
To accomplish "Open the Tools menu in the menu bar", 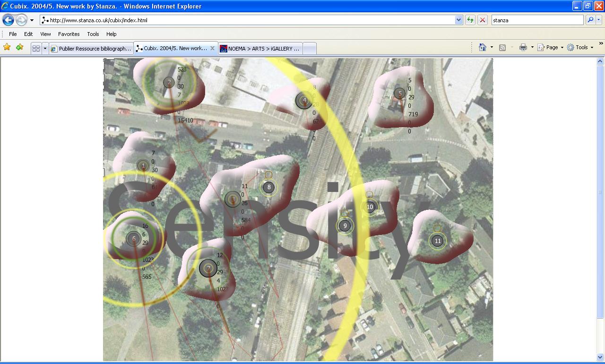I will click(93, 34).
